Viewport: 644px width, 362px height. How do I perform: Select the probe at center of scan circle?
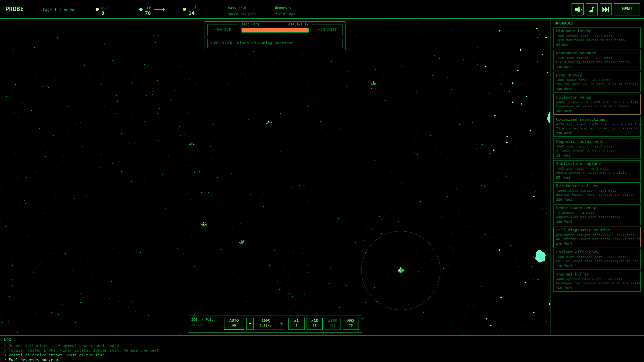pos(401,270)
